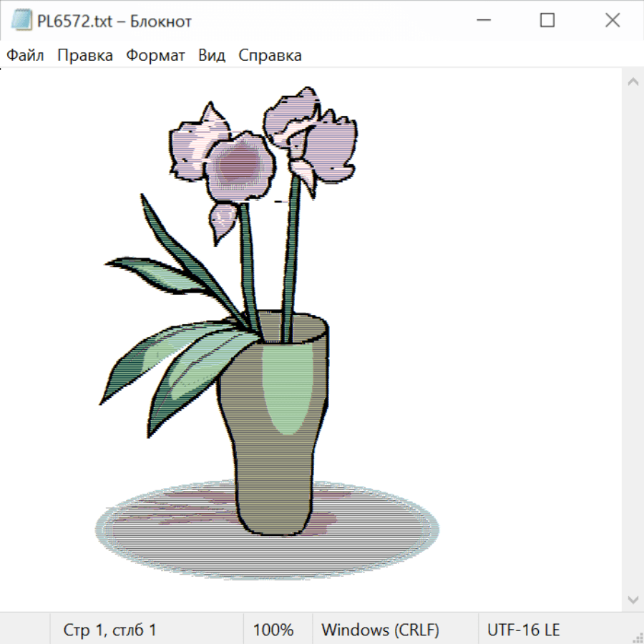Minimize the Notepad window
The height and width of the screenshot is (644, 644).
point(482,21)
